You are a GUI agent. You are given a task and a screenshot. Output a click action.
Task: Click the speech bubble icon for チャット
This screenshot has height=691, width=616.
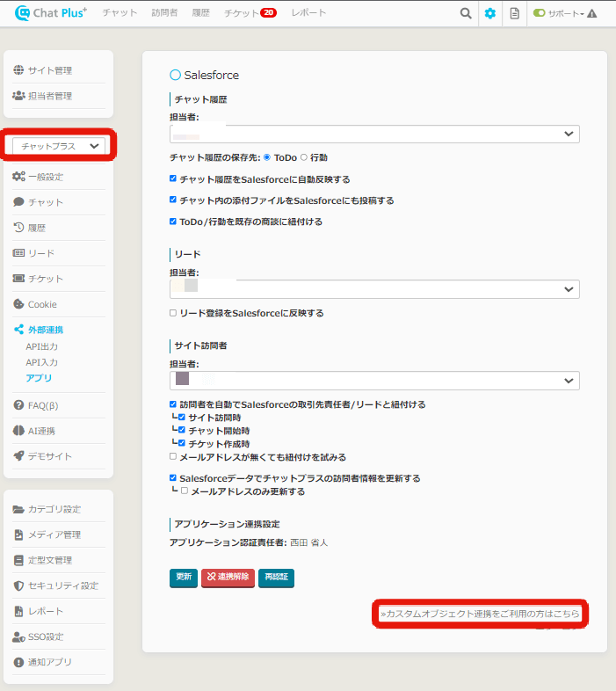pyautogui.click(x=18, y=202)
